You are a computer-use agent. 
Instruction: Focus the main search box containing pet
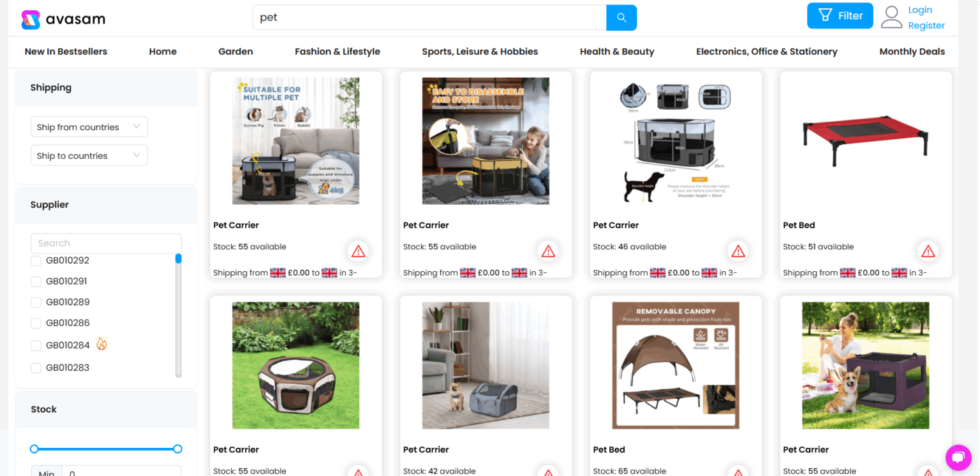tap(429, 18)
